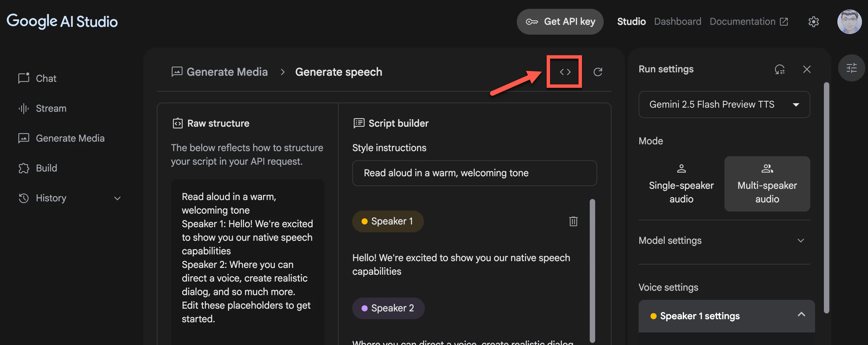
Task: Go to Generate Media via breadcrumb
Action: click(x=227, y=72)
